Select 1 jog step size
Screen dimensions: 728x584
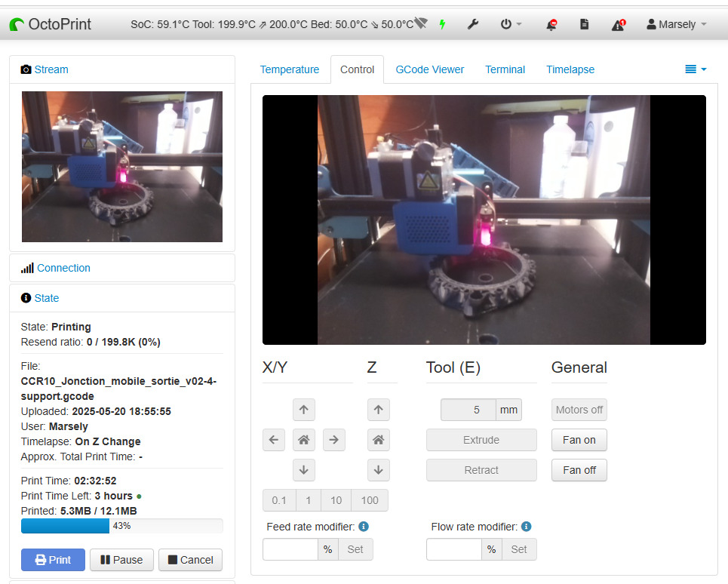coord(309,500)
